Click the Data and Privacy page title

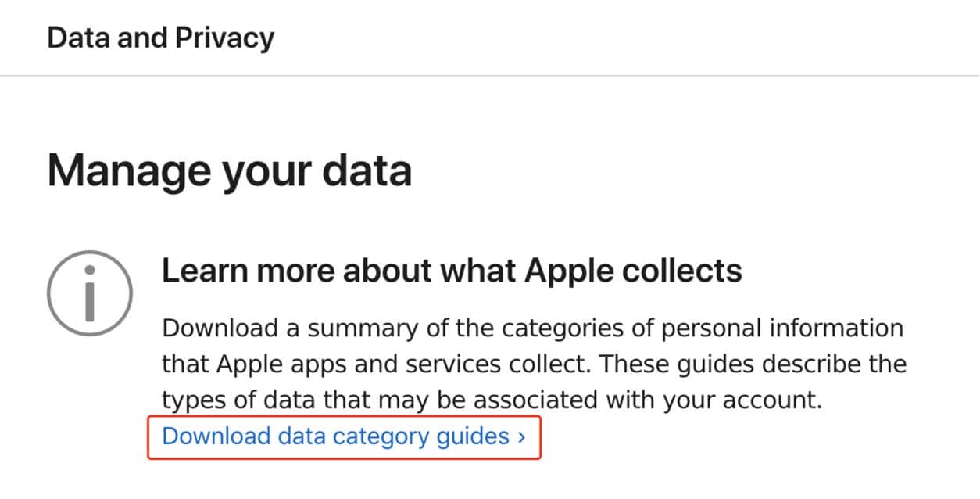pos(160,38)
